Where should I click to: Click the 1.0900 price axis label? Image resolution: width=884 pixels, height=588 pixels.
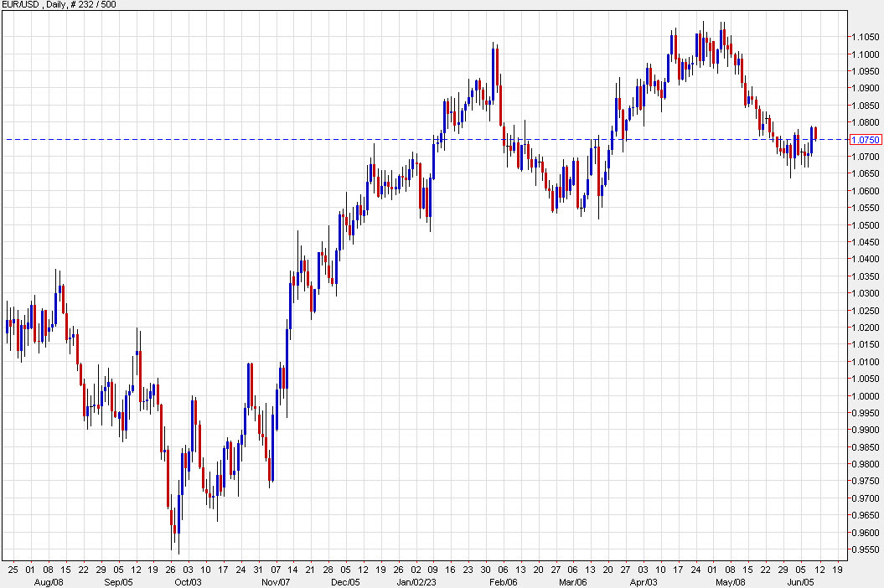click(x=866, y=88)
